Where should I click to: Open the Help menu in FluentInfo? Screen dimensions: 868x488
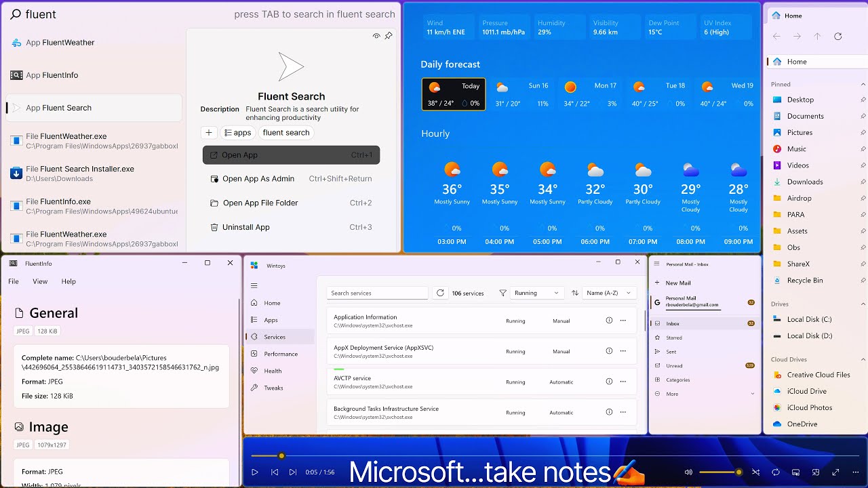[68, 281]
